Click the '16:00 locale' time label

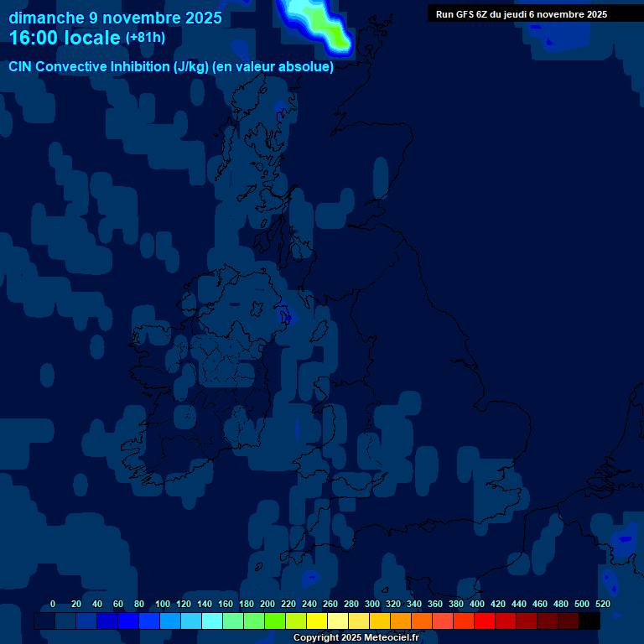coord(65,38)
